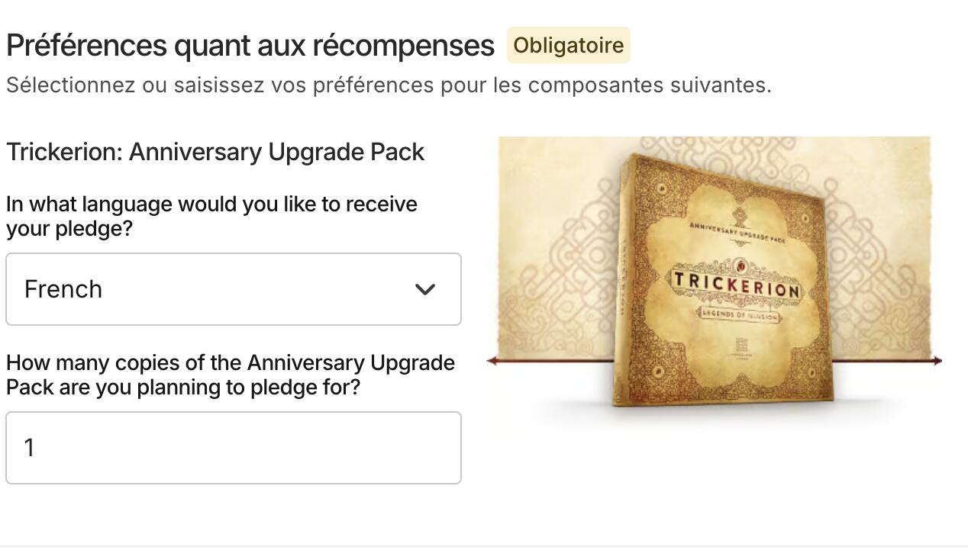
Task: Click the right arrowhead of the red line
Action: [937, 361]
